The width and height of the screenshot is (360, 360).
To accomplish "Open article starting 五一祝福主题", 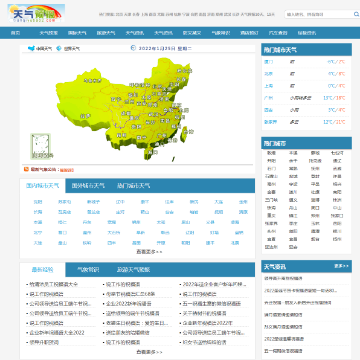I will (x=212, y=304).
